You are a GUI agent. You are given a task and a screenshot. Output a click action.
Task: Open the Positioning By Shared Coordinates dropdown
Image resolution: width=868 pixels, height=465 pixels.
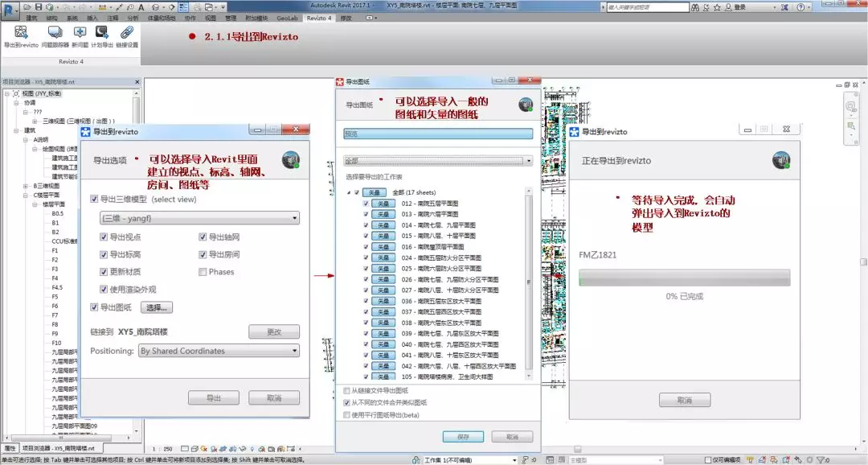[x=219, y=351]
